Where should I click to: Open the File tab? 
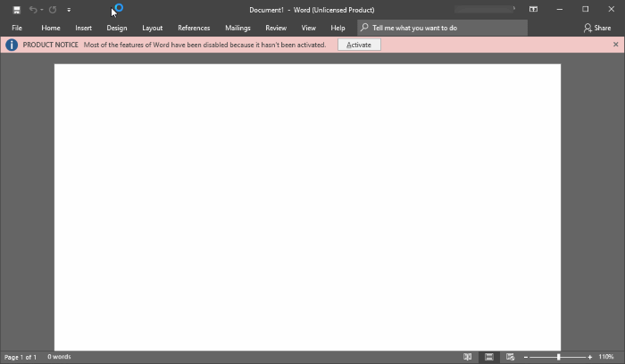[17, 28]
